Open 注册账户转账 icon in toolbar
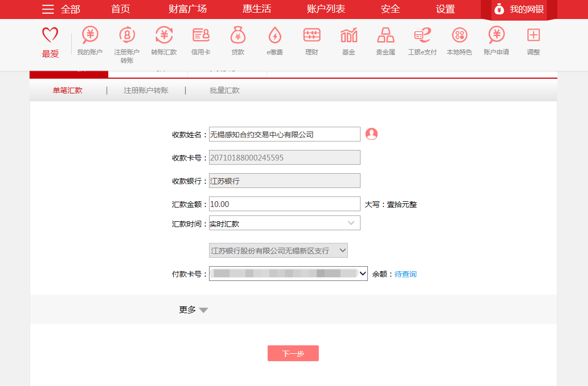Image resolution: width=588 pixels, height=386 pixels. (127, 35)
